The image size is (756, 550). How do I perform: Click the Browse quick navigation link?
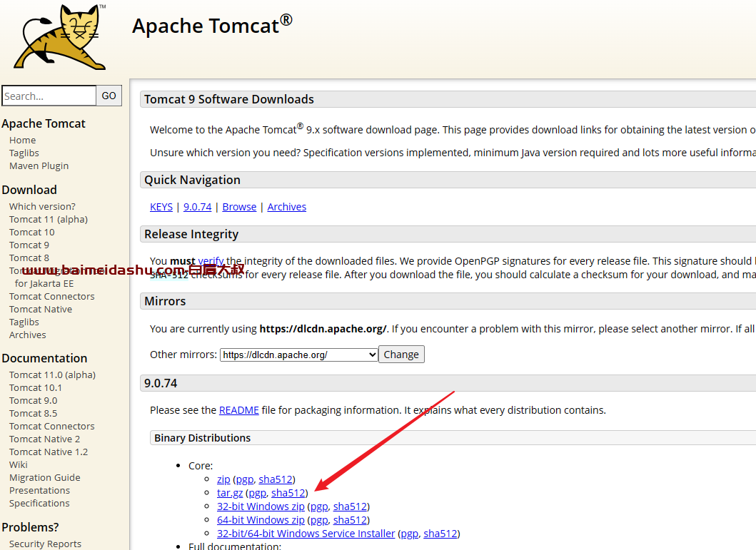tap(239, 207)
